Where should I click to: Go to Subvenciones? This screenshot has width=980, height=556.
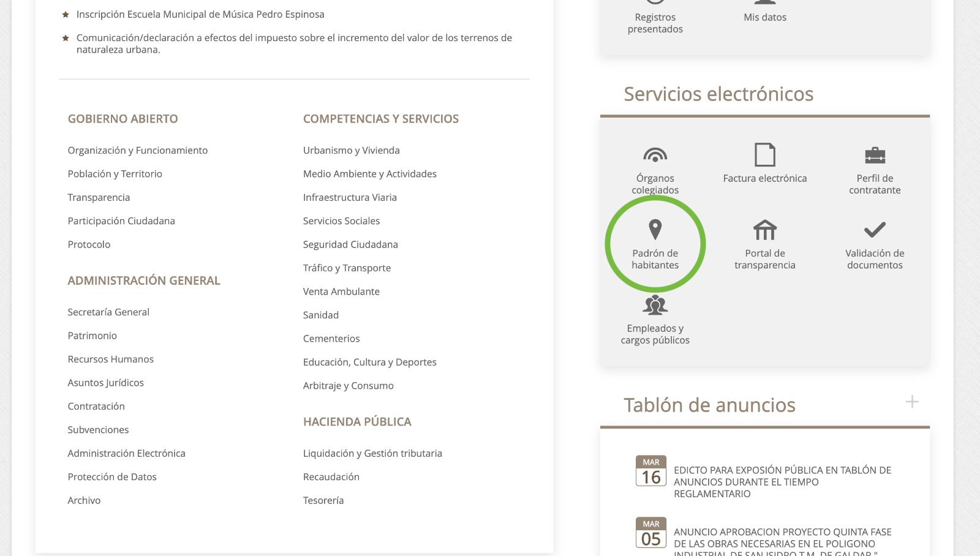click(x=98, y=430)
